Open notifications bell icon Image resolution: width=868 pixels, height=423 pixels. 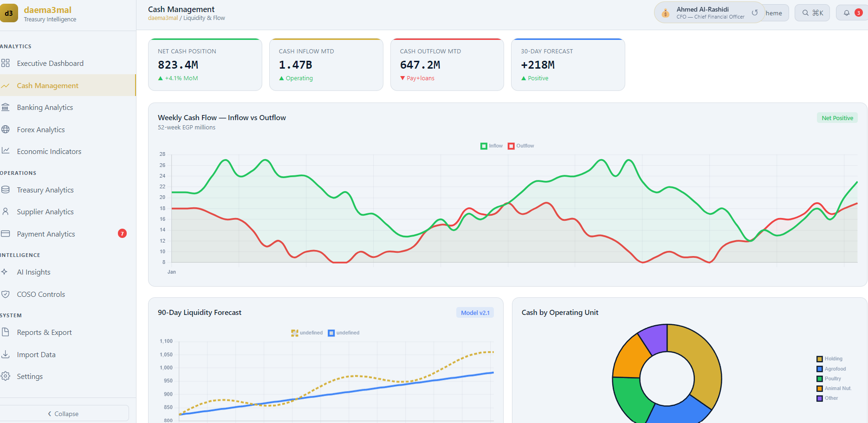click(847, 13)
